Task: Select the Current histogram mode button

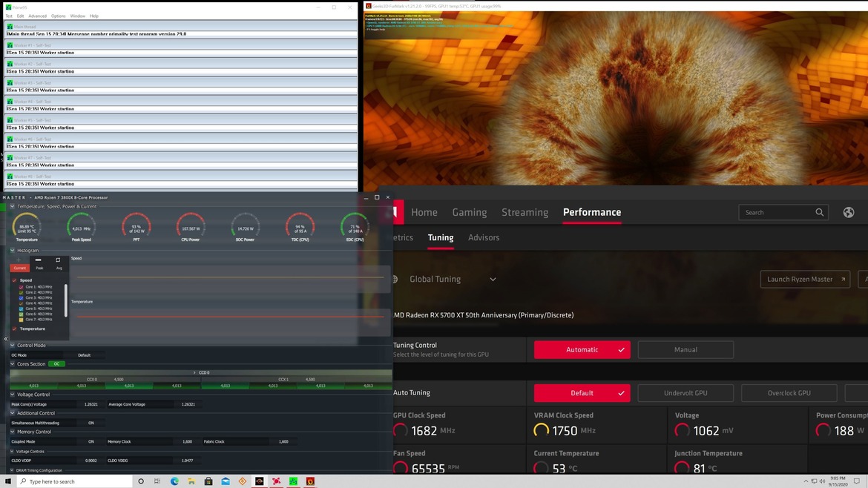Action: click(19, 268)
